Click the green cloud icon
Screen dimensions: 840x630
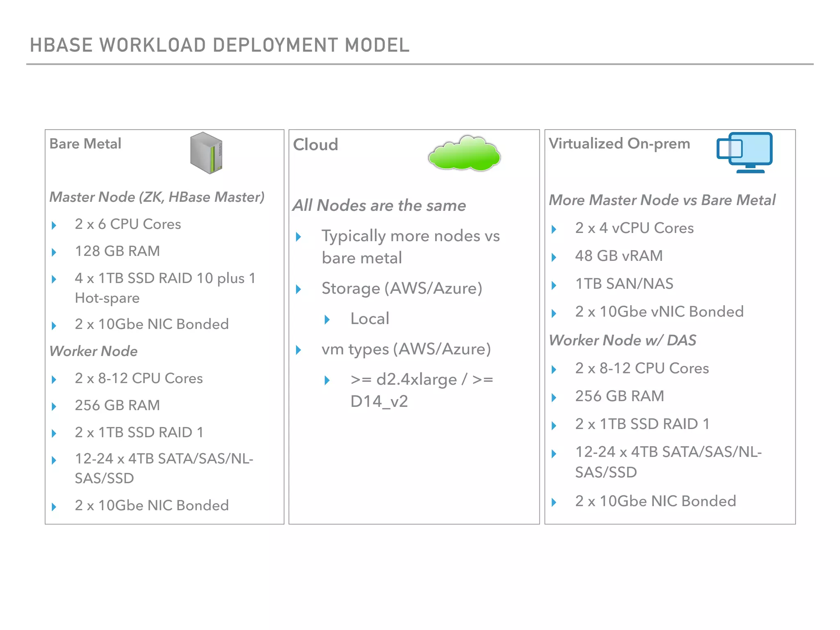point(464,153)
